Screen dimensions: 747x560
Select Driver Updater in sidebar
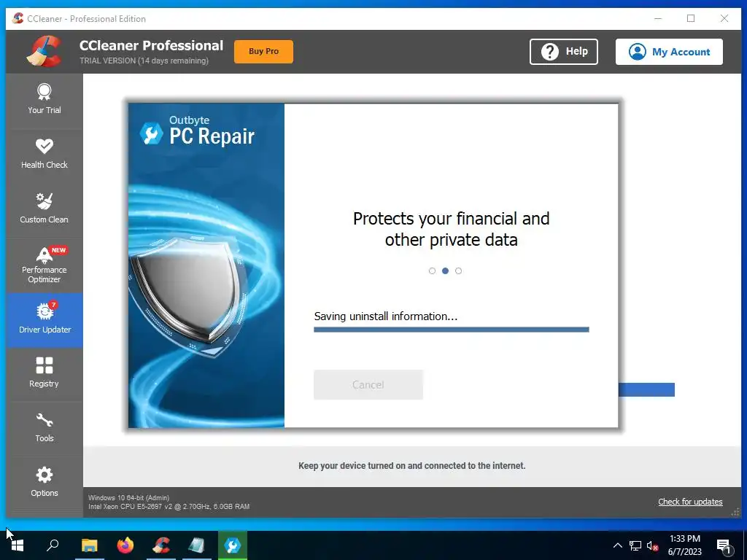[x=44, y=320]
